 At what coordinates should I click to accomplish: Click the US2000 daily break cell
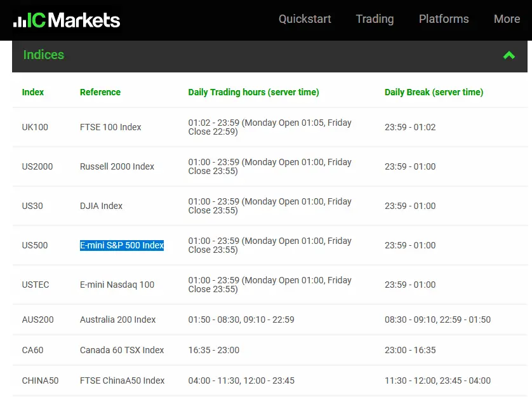(410, 166)
